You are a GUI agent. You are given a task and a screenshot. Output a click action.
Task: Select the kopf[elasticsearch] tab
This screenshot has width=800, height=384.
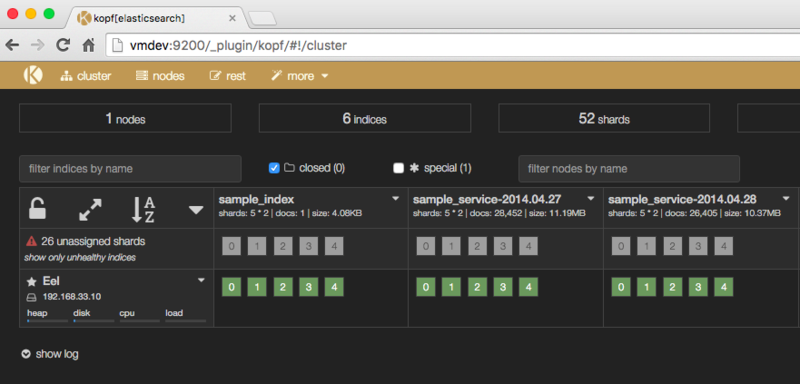(x=156, y=18)
